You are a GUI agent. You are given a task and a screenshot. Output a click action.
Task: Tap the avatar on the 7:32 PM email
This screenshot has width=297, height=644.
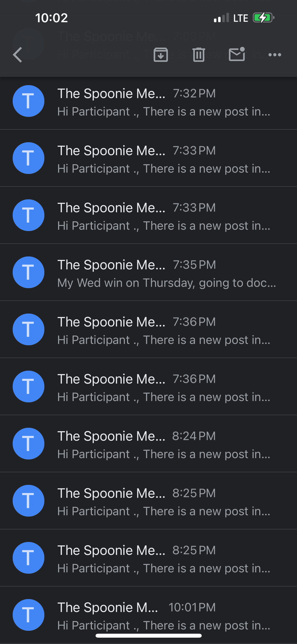tap(29, 101)
